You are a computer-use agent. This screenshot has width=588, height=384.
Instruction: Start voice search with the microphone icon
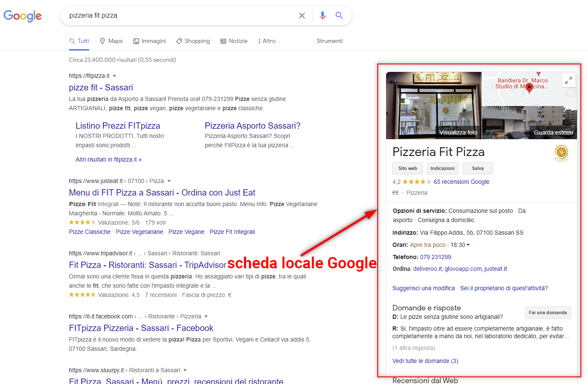[x=323, y=16]
